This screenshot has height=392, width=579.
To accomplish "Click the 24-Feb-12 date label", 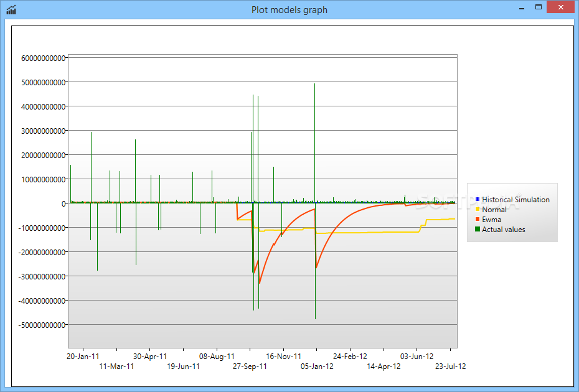I will pyautogui.click(x=350, y=356).
